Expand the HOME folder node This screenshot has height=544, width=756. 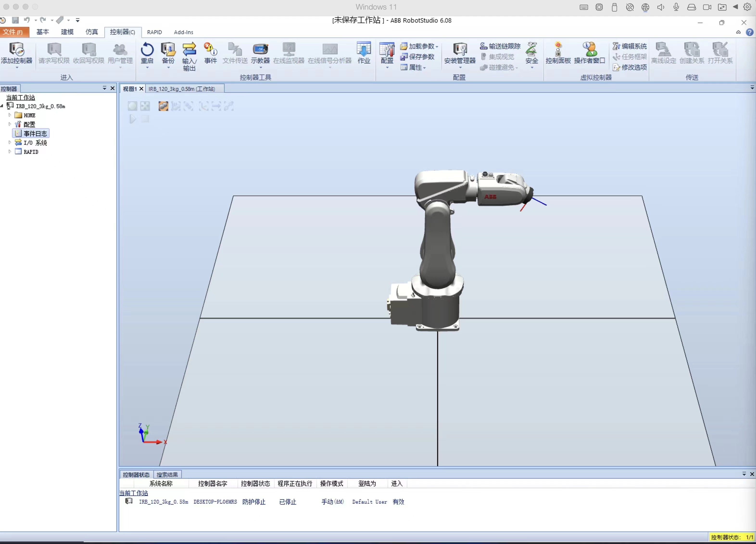tap(10, 115)
